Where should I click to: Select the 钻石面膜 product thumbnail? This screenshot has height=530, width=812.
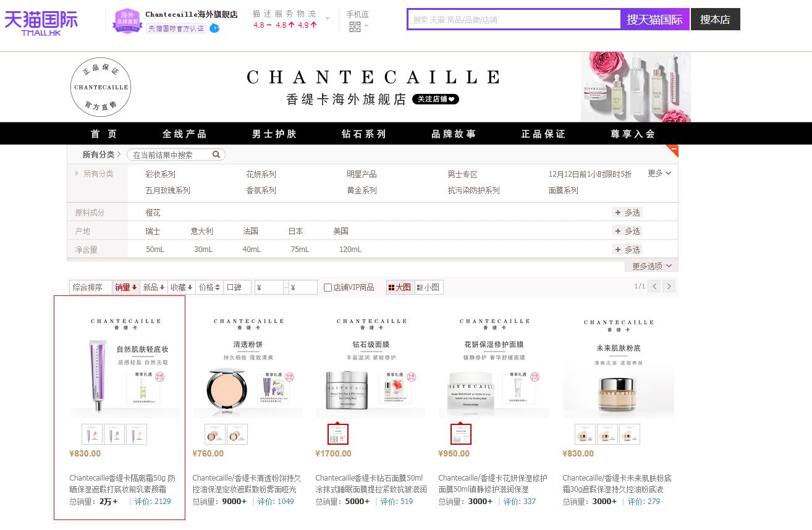(x=338, y=434)
